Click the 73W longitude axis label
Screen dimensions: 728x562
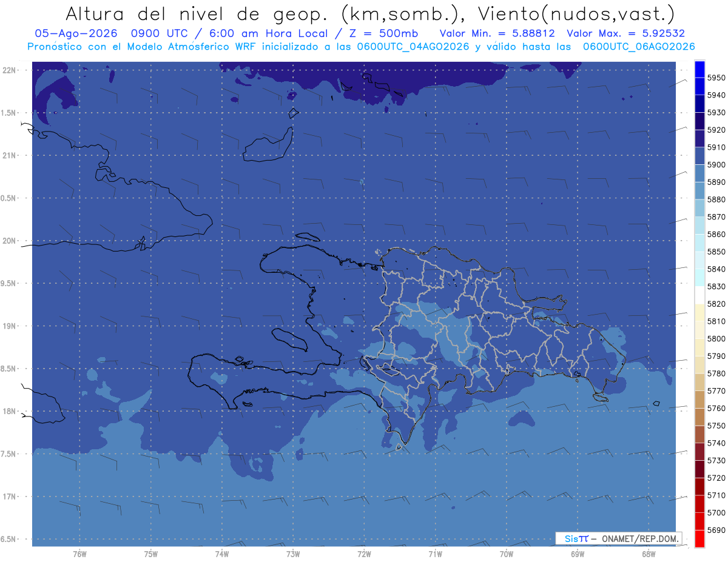(x=293, y=554)
